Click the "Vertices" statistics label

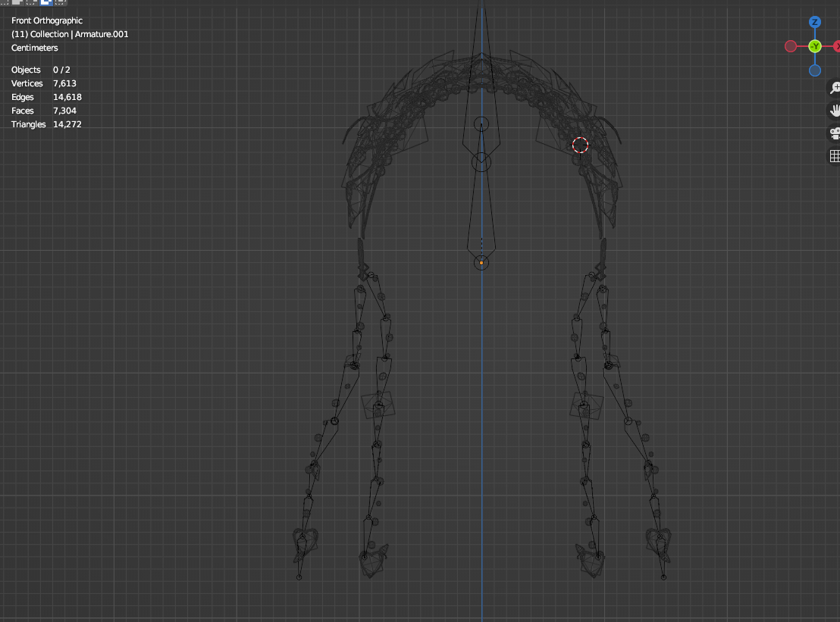[27, 83]
